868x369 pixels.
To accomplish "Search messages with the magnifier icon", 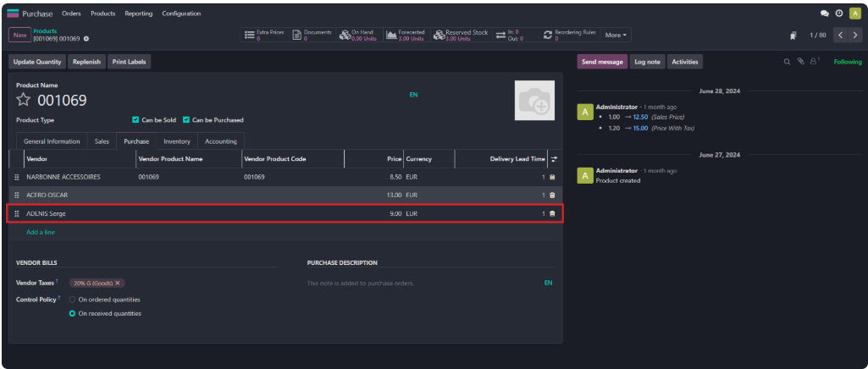I will (x=787, y=62).
